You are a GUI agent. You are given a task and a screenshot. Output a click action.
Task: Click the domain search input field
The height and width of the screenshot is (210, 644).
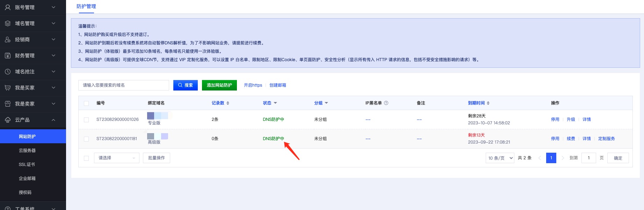coord(124,85)
